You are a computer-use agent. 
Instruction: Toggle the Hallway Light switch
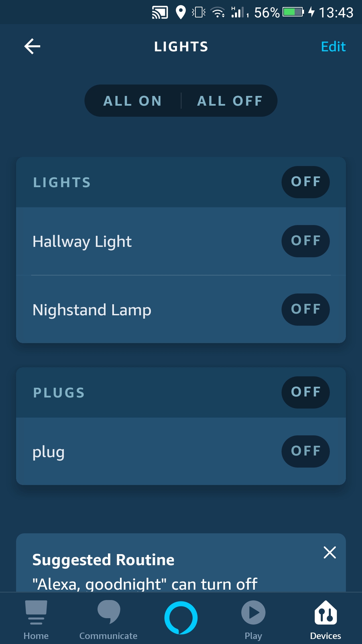point(306,241)
